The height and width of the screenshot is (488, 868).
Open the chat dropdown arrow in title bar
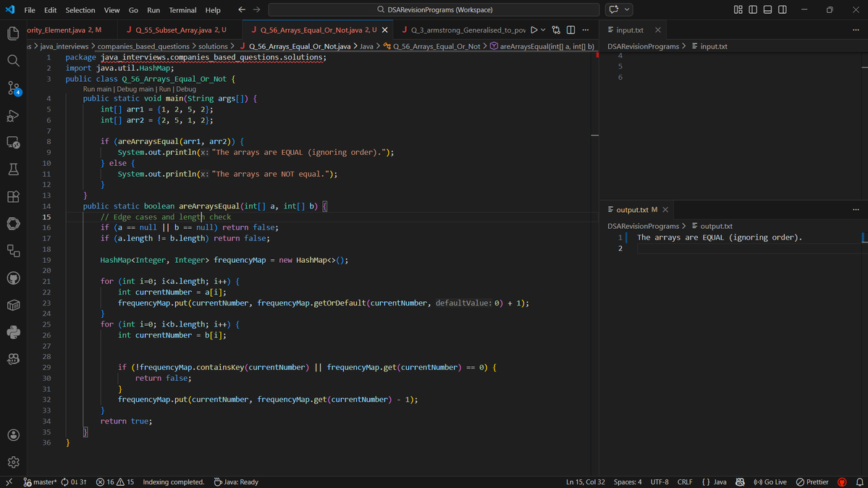click(x=627, y=9)
